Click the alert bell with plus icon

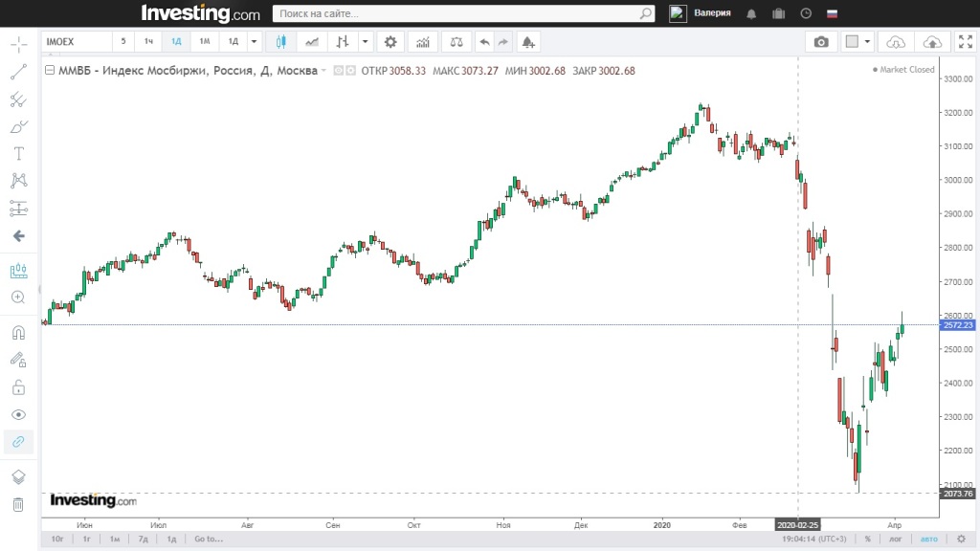(x=528, y=42)
